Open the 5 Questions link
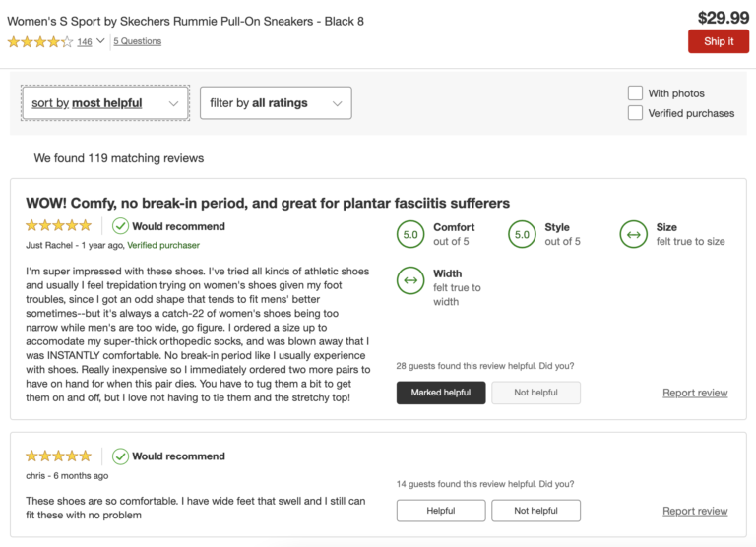Screen dimensions: 756x547 pyautogui.click(x=137, y=41)
